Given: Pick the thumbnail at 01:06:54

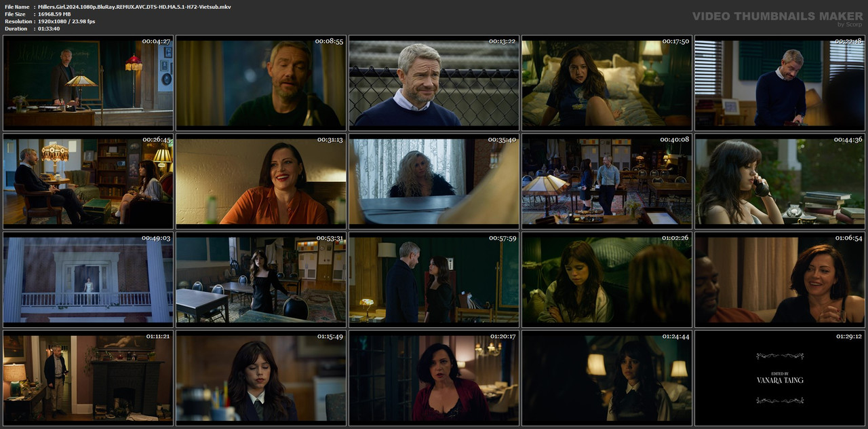Looking at the screenshot, I should click(780, 279).
